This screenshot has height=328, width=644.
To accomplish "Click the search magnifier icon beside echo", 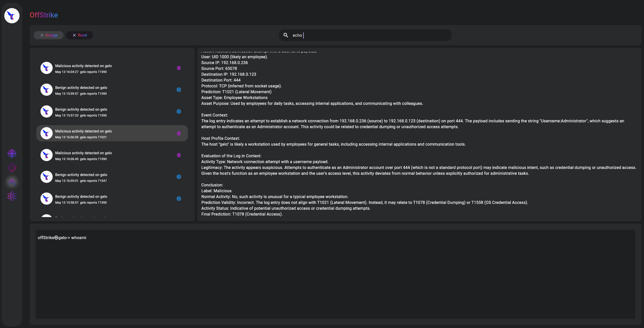I will point(286,35).
